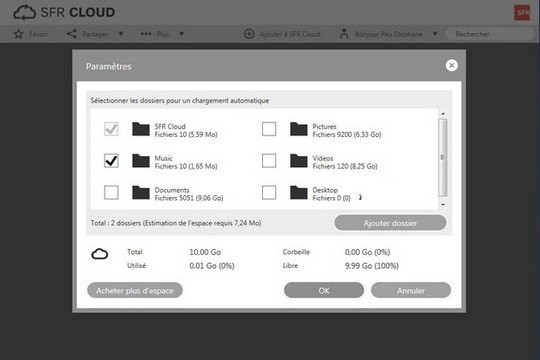The height and width of the screenshot is (360, 540).
Task: Click the red SFR badge icon
Action: click(522, 13)
